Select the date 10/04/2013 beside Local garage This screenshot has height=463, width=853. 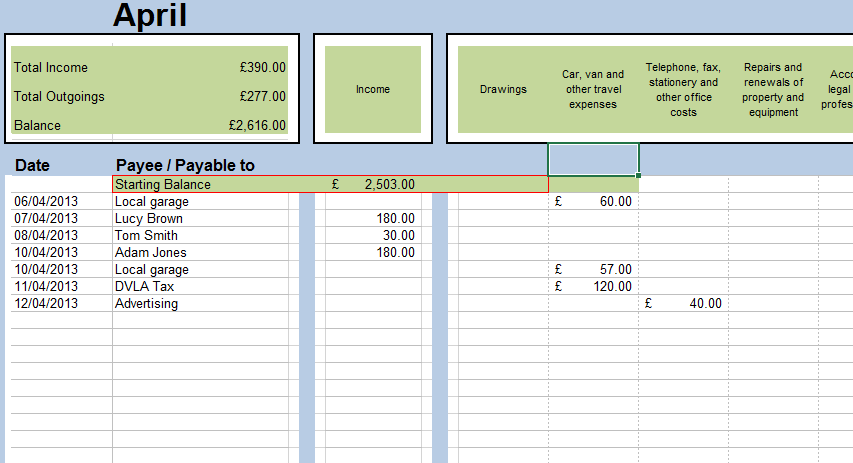pyautogui.click(x=46, y=269)
